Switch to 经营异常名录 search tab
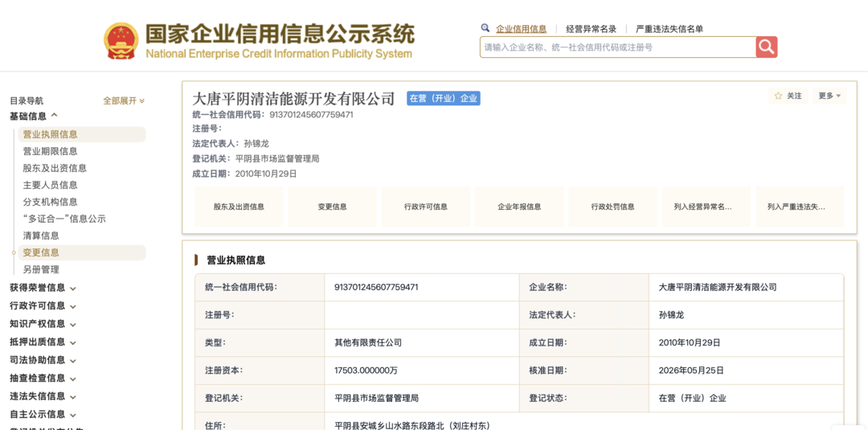The image size is (868, 430). coord(592,29)
